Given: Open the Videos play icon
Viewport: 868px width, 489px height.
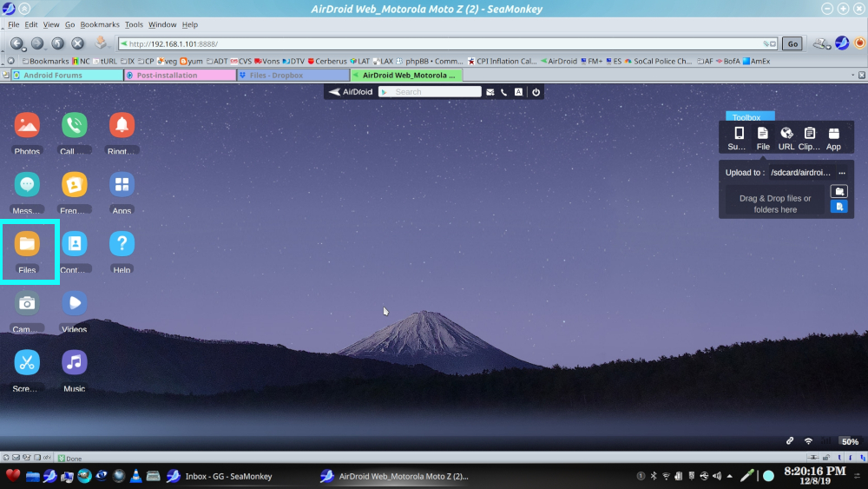Looking at the screenshot, I should (74, 303).
